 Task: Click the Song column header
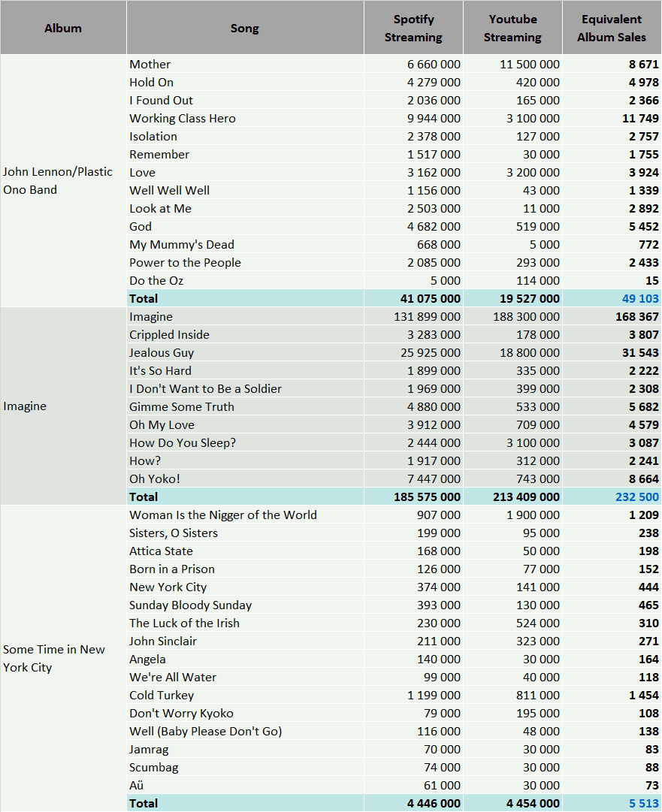click(x=245, y=28)
